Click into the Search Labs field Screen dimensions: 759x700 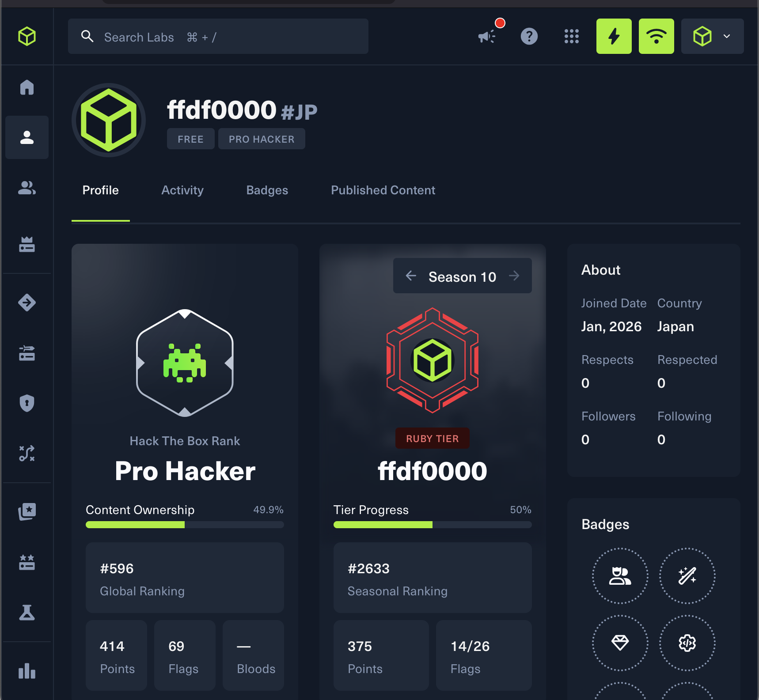click(x=218, y=36)
